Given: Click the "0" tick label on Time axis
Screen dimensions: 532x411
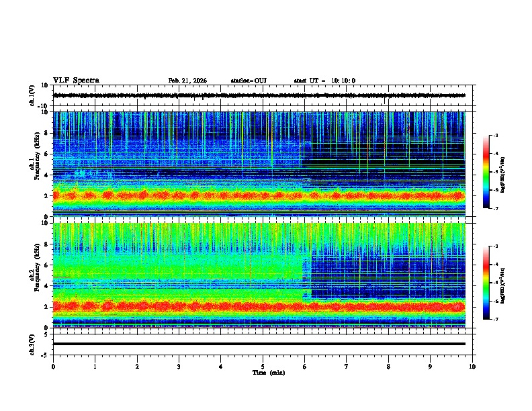Looking at the screenshot, I should click(x=53, y=367).
